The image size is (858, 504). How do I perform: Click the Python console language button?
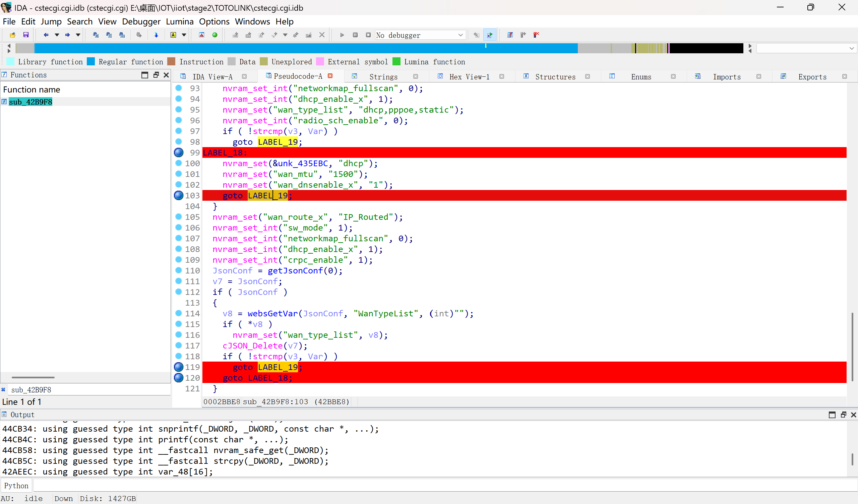tap(16, 486)
